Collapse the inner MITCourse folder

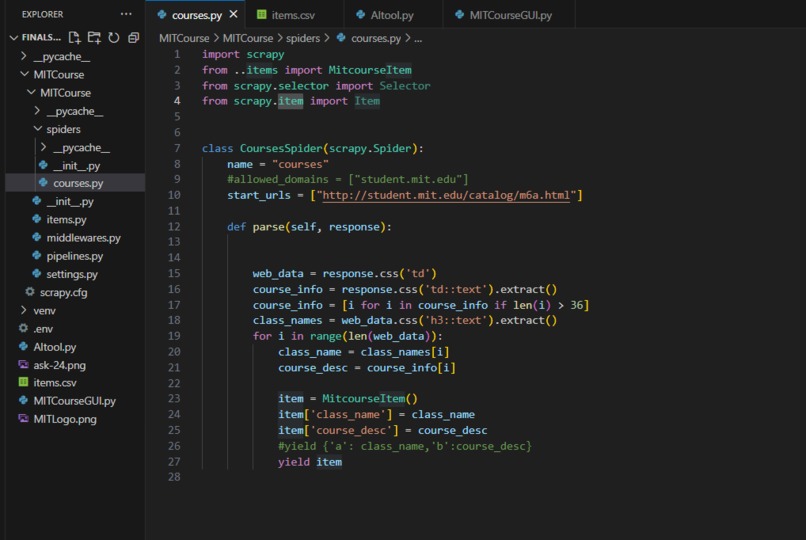click(31, 92)
